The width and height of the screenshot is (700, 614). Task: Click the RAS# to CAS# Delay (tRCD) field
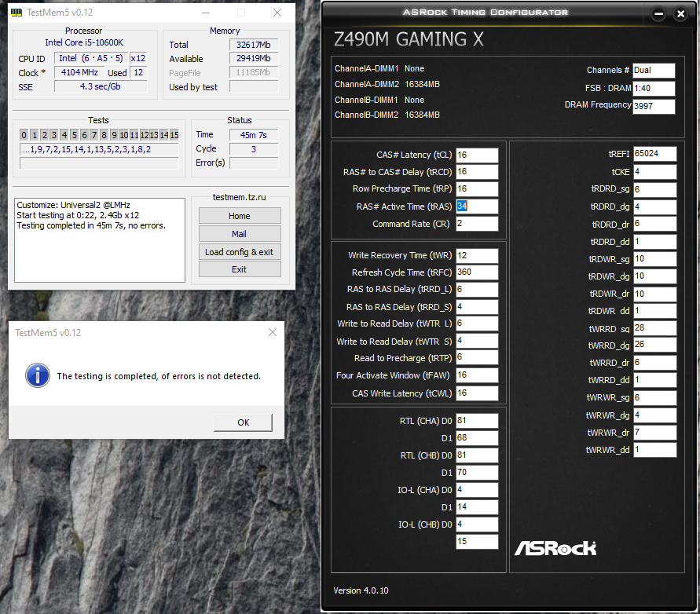(477, 172)
